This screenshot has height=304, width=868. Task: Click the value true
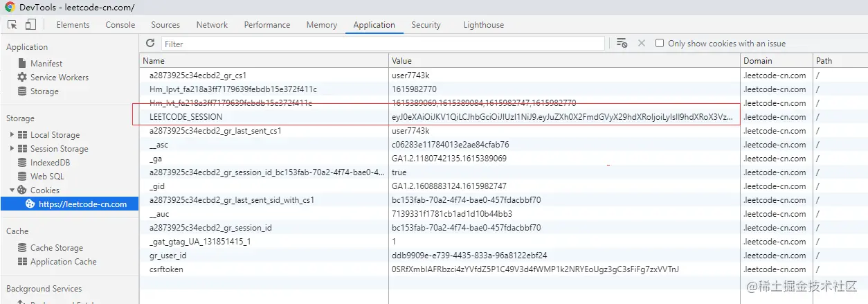click(x=399, y=172)
